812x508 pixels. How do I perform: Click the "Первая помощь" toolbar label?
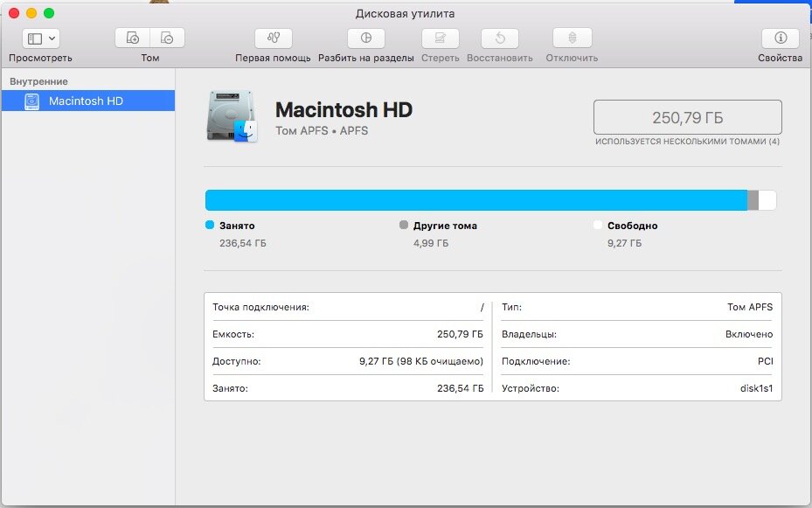[x=273, y=58]
